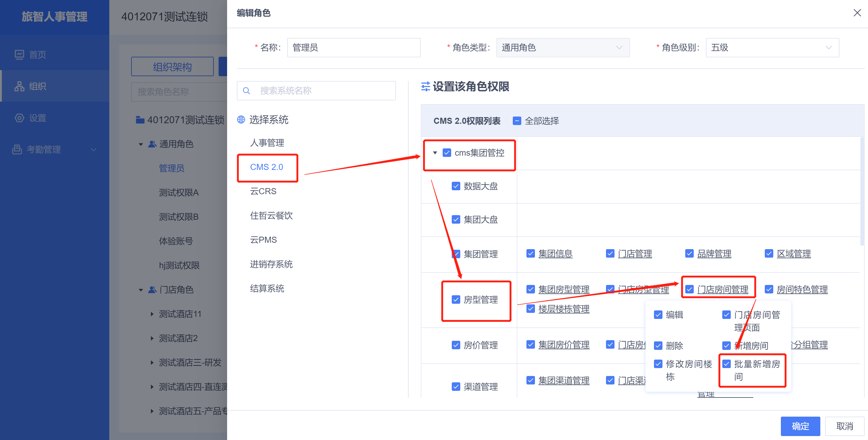
Task: Open the 门店管理 link
Action: coord(635,253)
